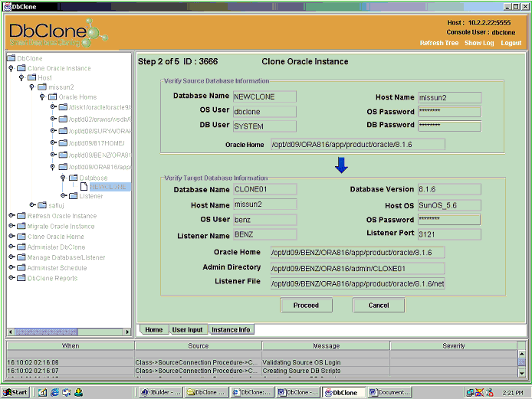This screenshot has width=532, height=399.
Task: Expand the DbClone Reports node
Action: click(x=11, y=277)
